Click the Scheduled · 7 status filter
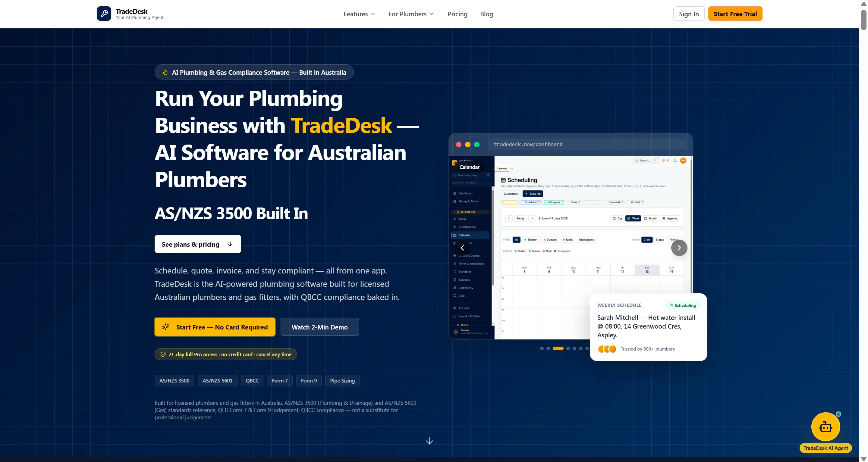 click(531, 202)
